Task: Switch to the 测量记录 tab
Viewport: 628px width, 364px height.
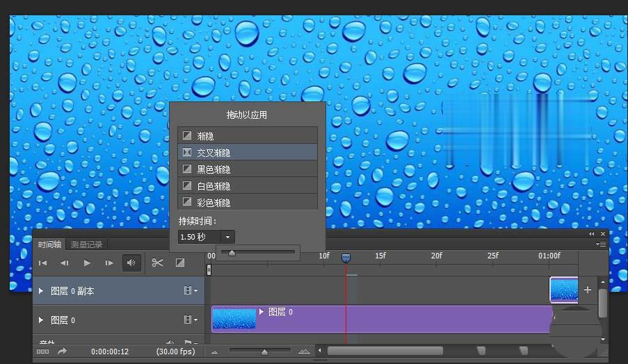Action: [x=86, y=244]
